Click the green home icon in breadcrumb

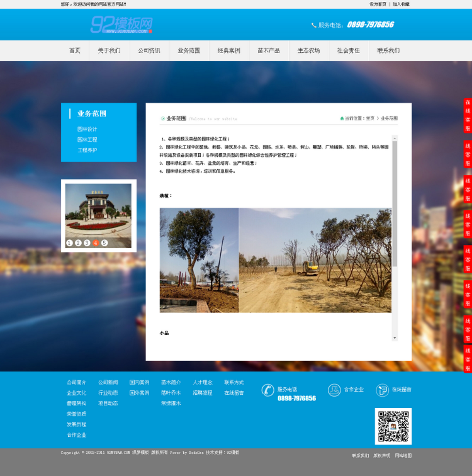coord(342,118)
